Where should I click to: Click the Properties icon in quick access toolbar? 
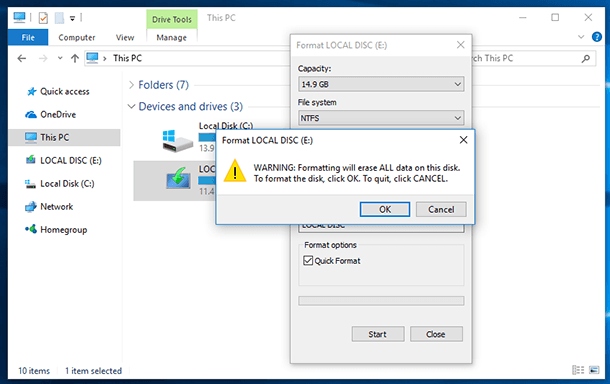[43, 18]
